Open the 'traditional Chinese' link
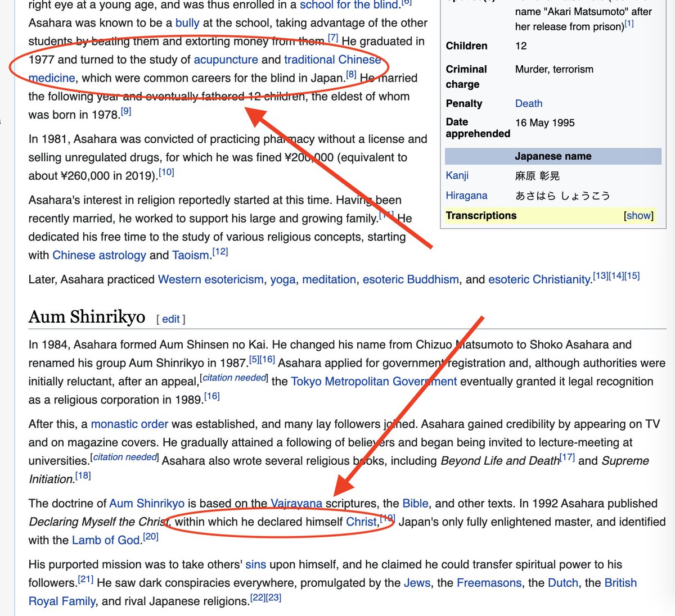675x616 pixels. (332, 60)
